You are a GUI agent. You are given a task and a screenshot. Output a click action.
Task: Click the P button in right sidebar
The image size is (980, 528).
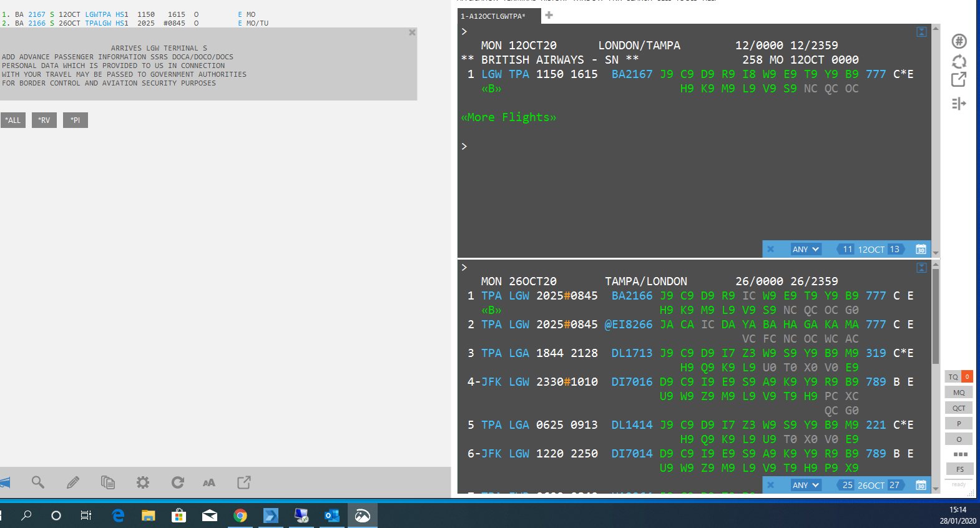click(x=959, y=424)
